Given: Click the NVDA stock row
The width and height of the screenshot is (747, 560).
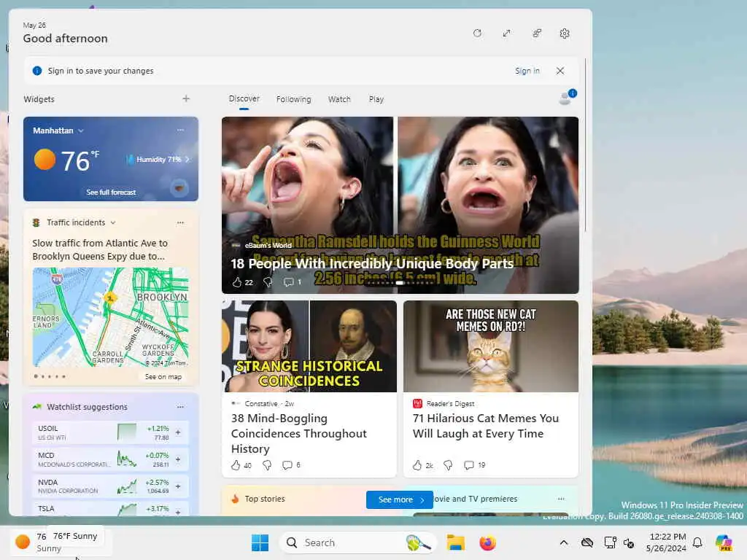Looking at the screenshot, I should click(111, 486).
